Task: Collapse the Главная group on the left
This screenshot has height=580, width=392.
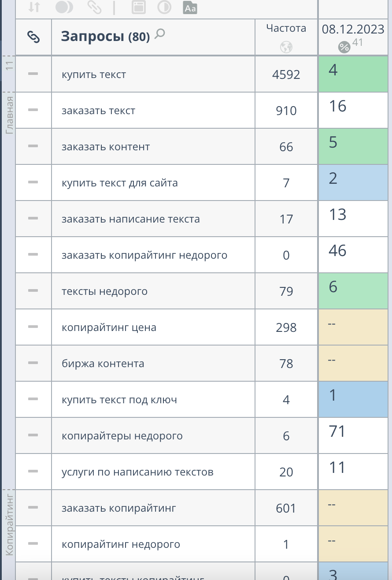Action: [10, 114]
